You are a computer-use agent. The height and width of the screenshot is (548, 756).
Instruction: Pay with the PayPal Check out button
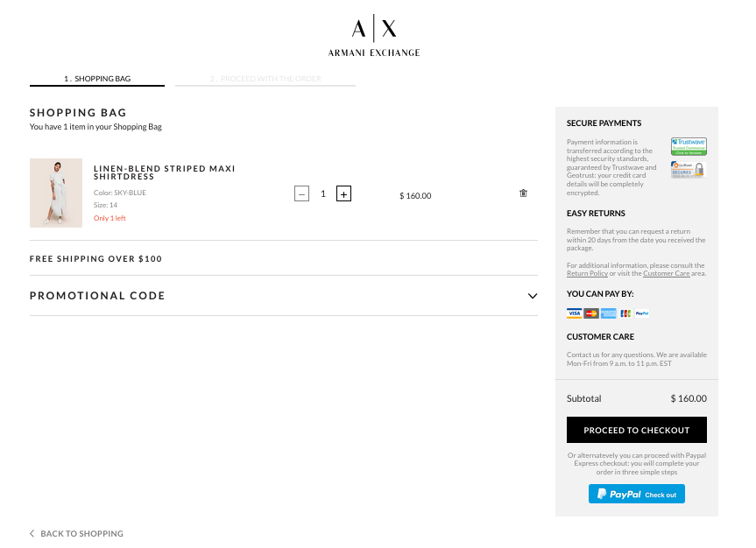(x=637, y=495)
